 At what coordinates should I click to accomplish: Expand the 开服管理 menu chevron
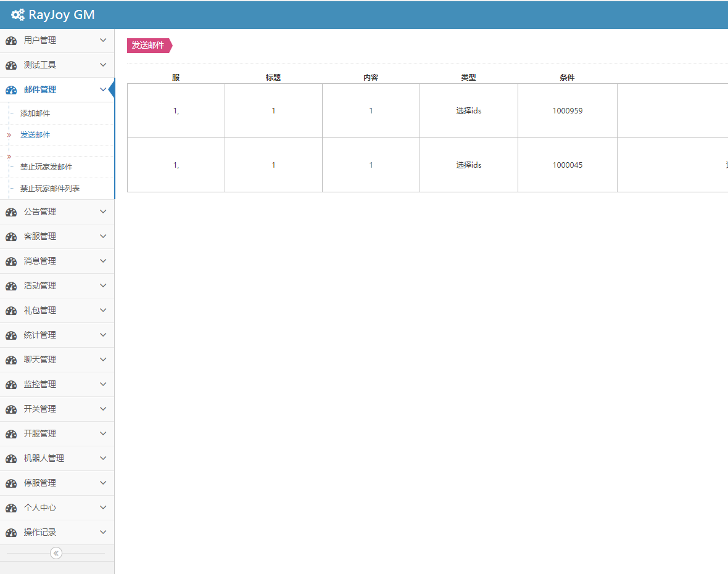point(103,433)
